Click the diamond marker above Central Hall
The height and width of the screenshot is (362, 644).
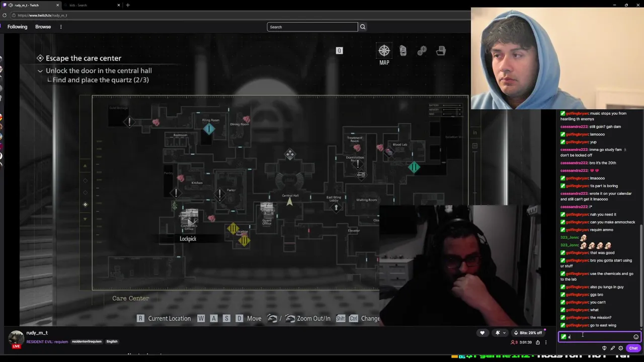pos(290,155)
